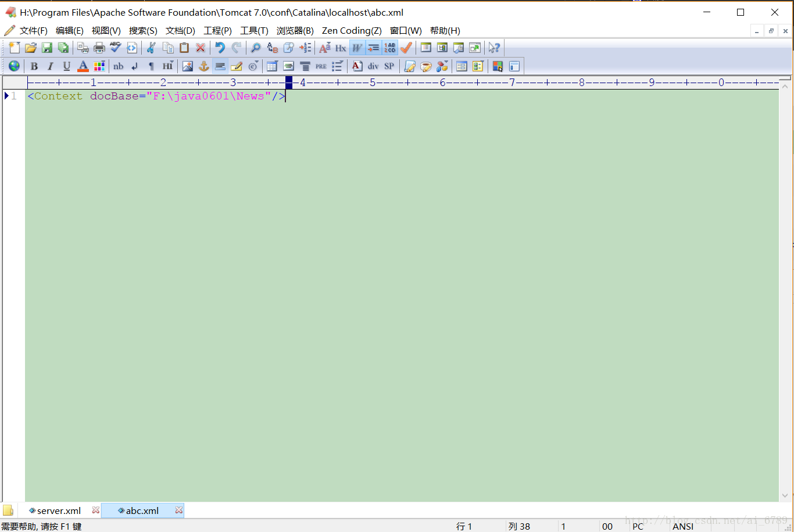Image resolution: width=794 pixels, height=532 pixels.
Task: Toggle the highlighted horizontal rule button
Action: (220, 66)
